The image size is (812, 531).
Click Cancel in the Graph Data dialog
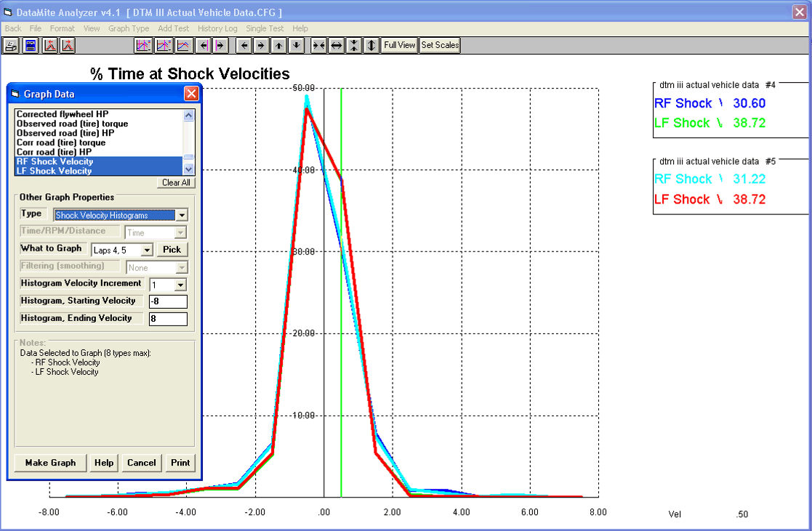point(141,463)
